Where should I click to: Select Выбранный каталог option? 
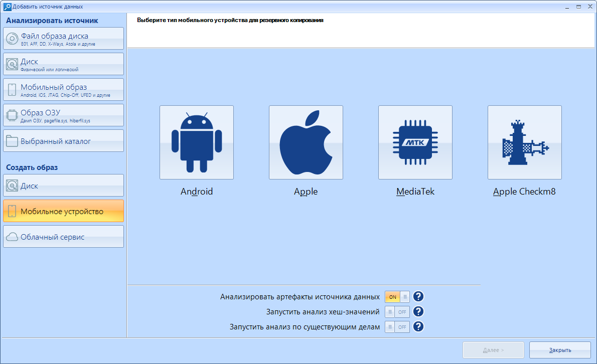pos(63,141)
